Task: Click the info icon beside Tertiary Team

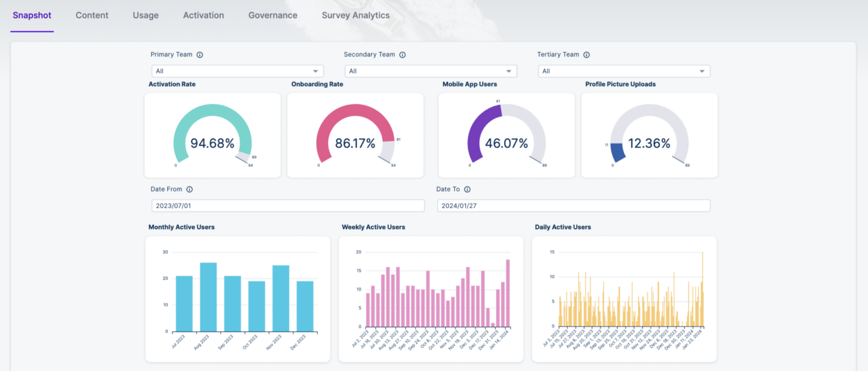Action: point(586,54)
